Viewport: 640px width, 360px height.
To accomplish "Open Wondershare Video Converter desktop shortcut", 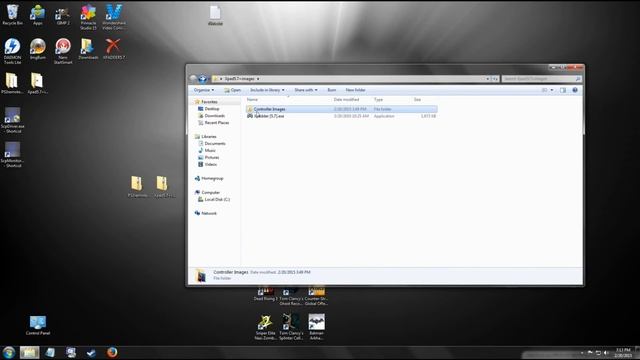I will (x=113, y=17).
